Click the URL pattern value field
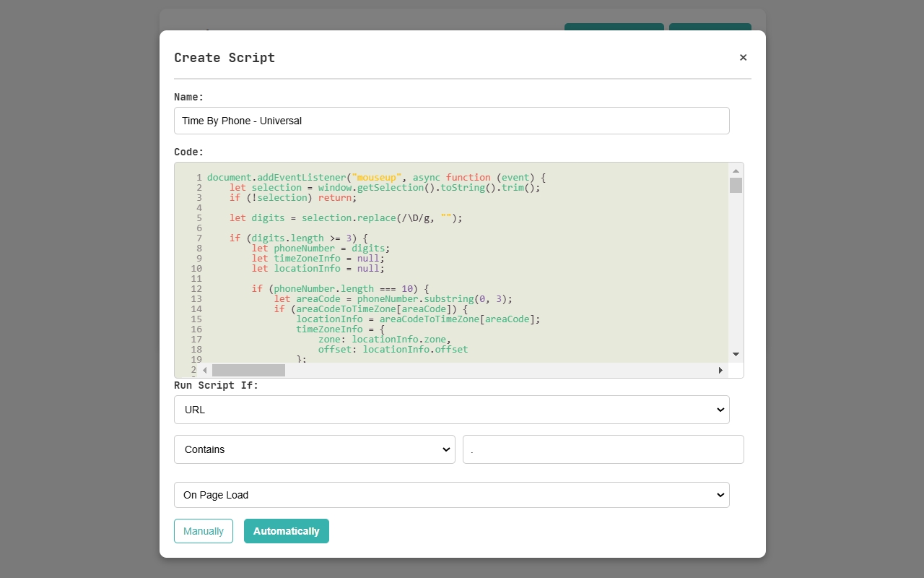Viewport: 924px width, 578px height. (603, 449)
